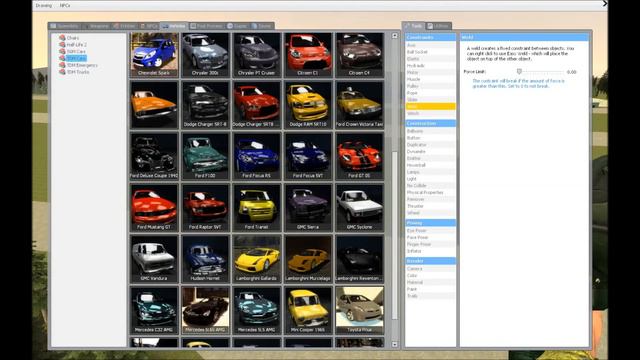Image resolution: width=640 pixels, height=360 pixels.
Task: Choose the Mercedes C32 AMG
Action: pos(154,311)
